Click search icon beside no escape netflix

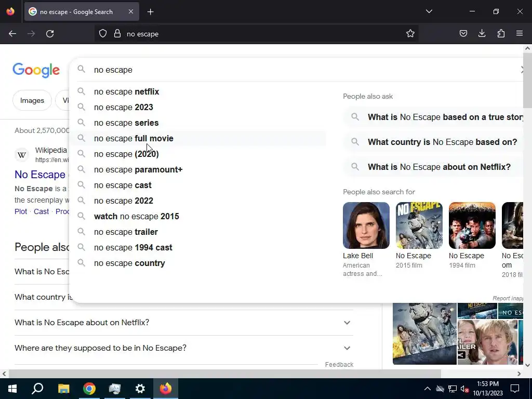81,91
